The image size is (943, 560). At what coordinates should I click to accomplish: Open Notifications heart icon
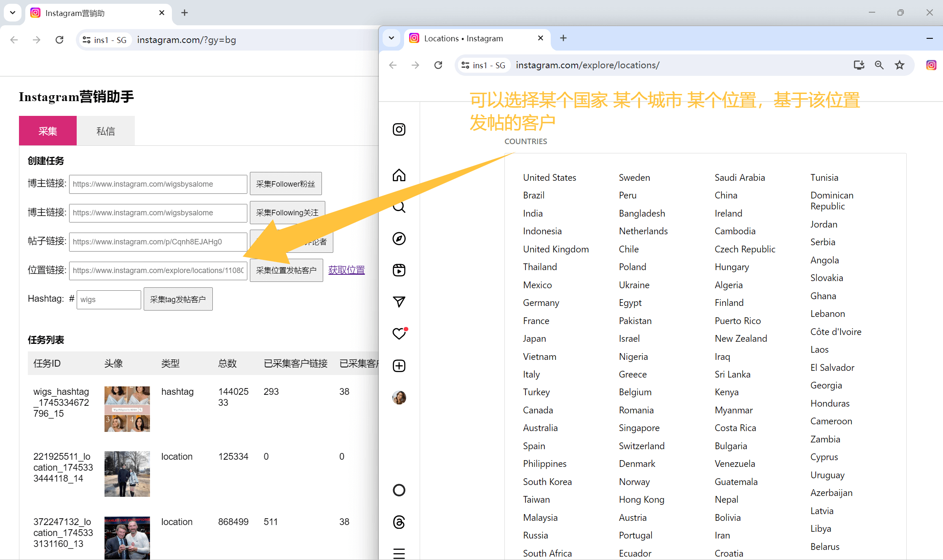[399, 333]
